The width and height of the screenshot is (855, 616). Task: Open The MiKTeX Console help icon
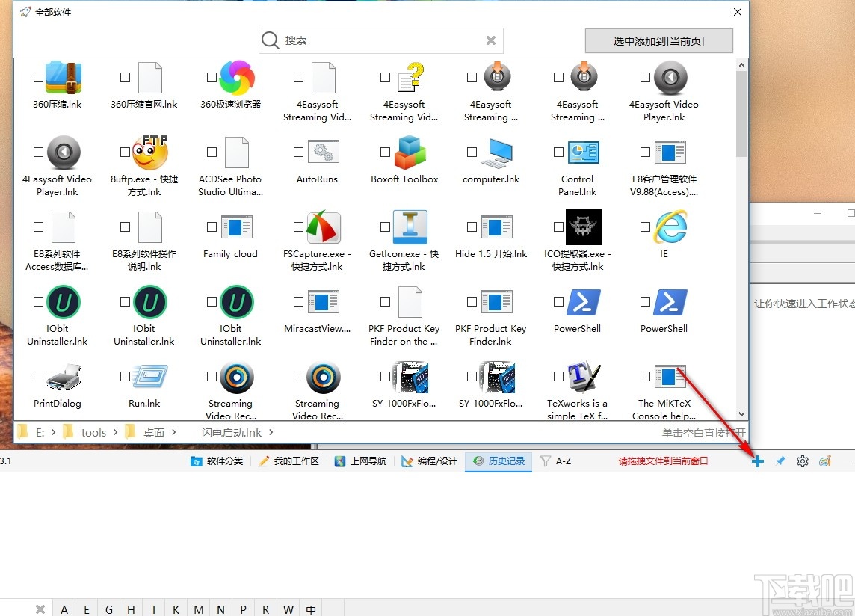[670, 377]
